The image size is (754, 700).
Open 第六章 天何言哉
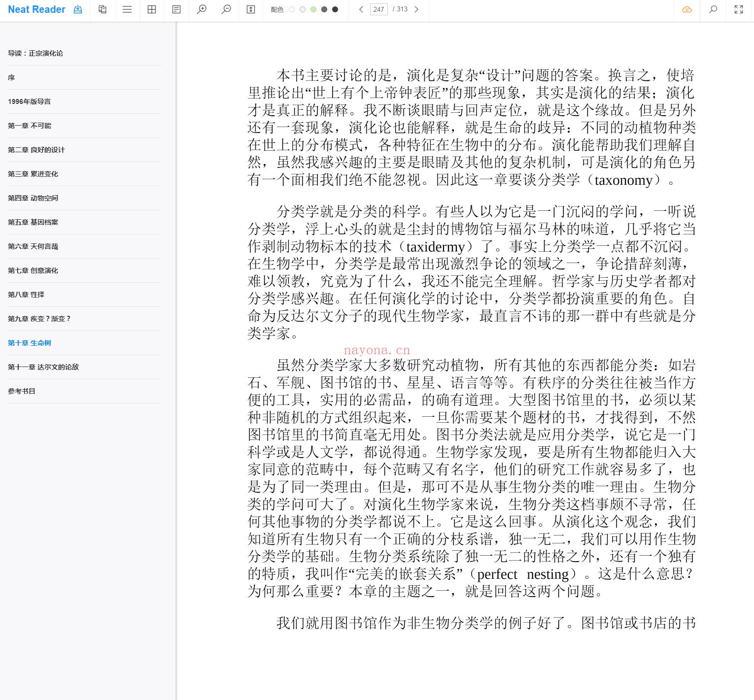pos(33,246)
